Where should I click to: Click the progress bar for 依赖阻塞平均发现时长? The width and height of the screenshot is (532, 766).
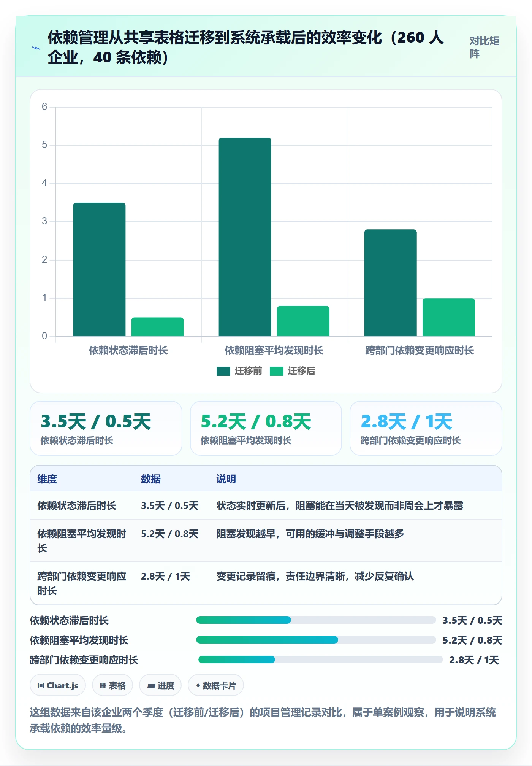[316, 640]
